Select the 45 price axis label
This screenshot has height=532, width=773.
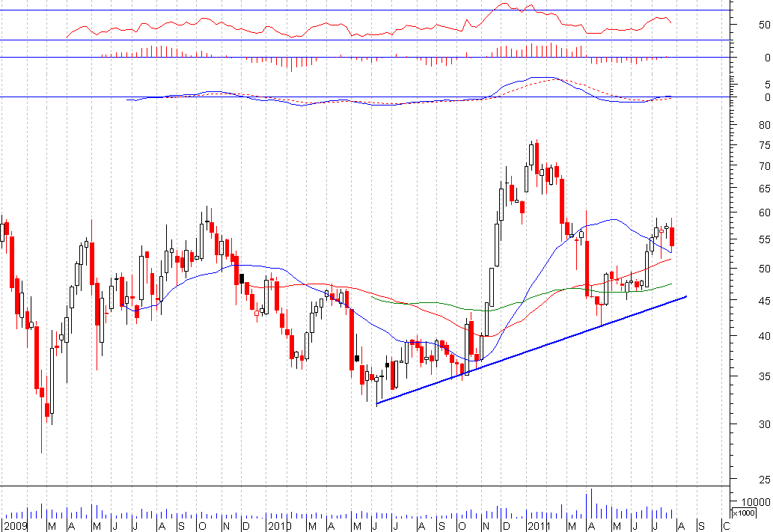tap(764, 300)
